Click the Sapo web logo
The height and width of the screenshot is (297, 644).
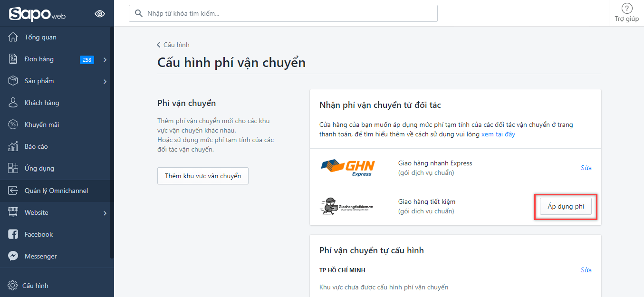point(37,14)
